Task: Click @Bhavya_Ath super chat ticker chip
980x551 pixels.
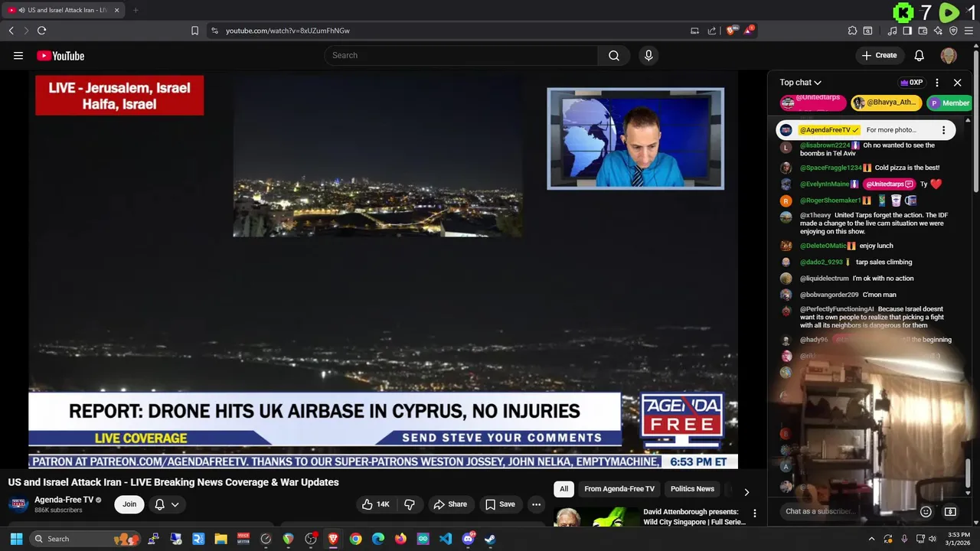Action: click(886, 103)
